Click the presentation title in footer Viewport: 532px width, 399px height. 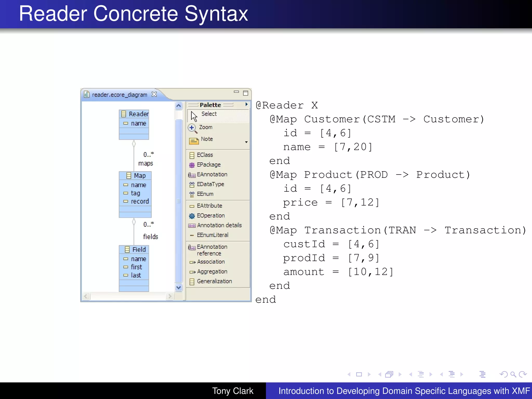[404, 391]
